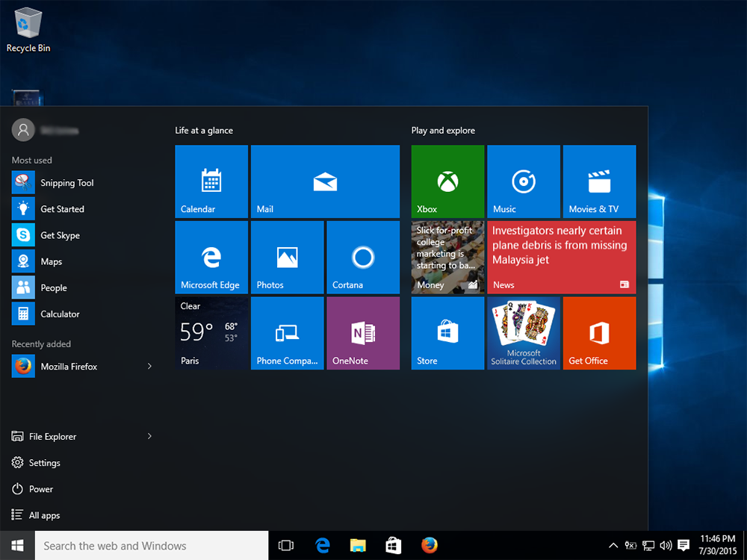
Task: Open the Xbox tile
Action: [x=447, y=181]
